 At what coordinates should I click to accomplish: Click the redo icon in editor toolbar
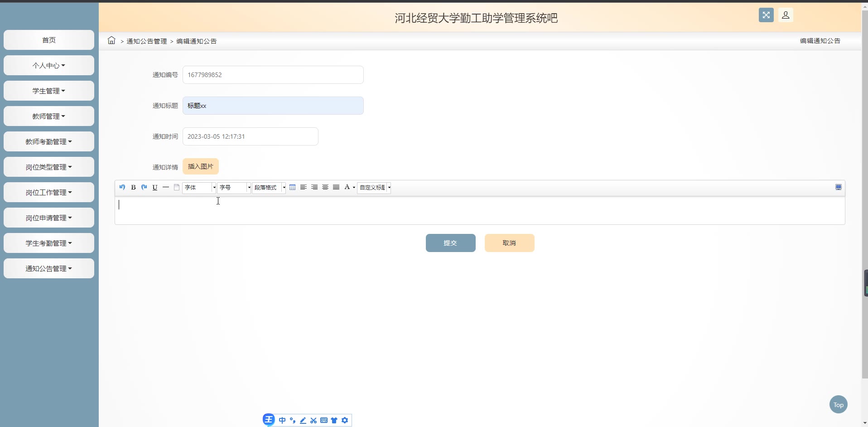pyautogui.click(x=144, y=187)
